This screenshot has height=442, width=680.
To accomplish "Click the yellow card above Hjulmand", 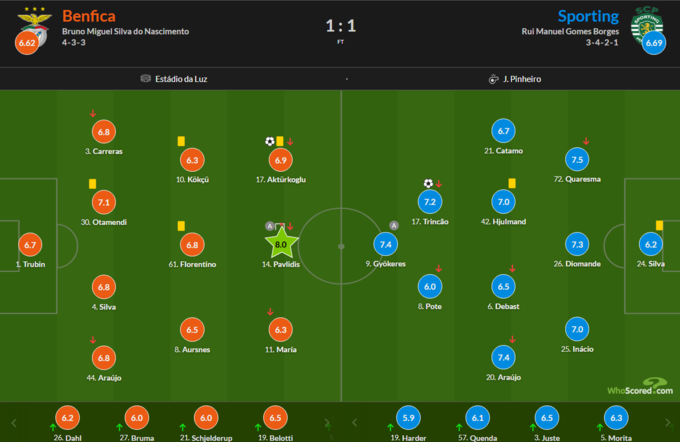I will (511, 183).
